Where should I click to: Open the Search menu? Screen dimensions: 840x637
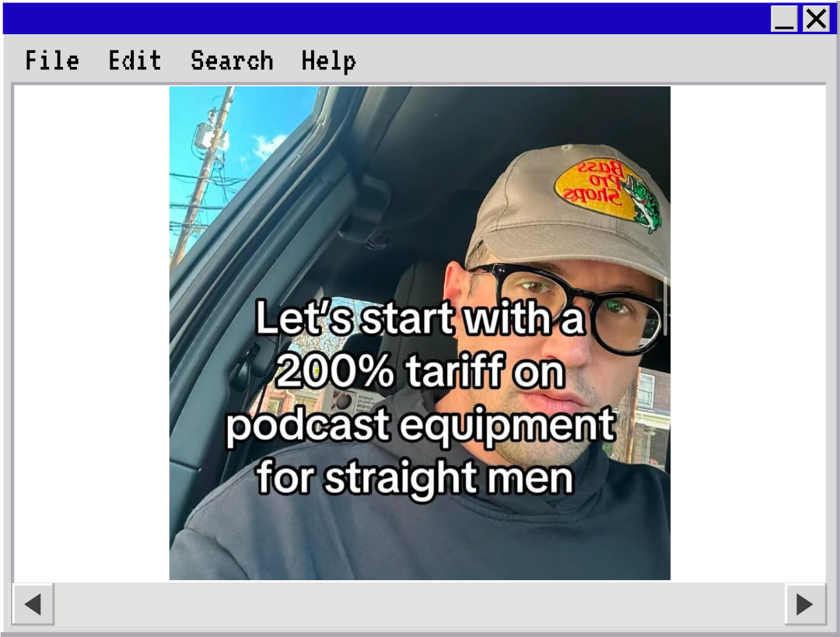pyautogui.click(x=232, y=61)
